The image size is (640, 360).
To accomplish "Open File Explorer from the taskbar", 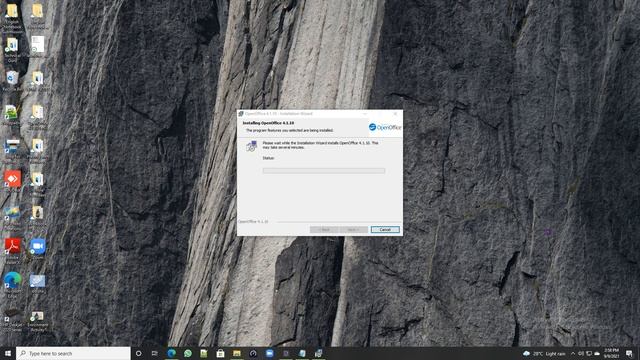I will pos(237,353).
